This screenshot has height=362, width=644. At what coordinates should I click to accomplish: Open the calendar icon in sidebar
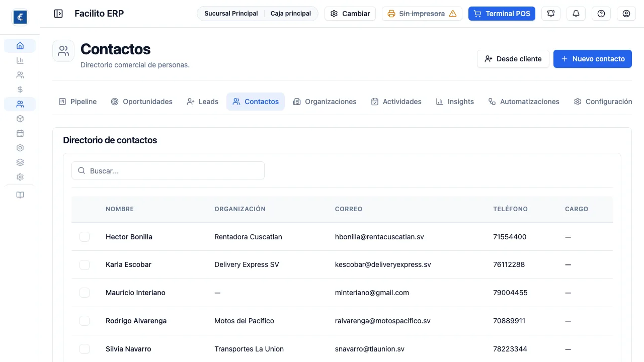[x=20, y=133]
